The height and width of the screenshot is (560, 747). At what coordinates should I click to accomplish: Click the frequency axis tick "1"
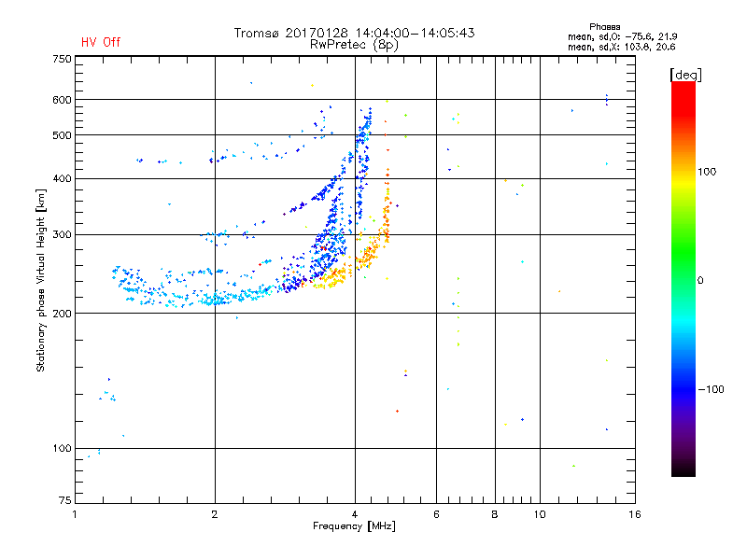pos(75,514)
